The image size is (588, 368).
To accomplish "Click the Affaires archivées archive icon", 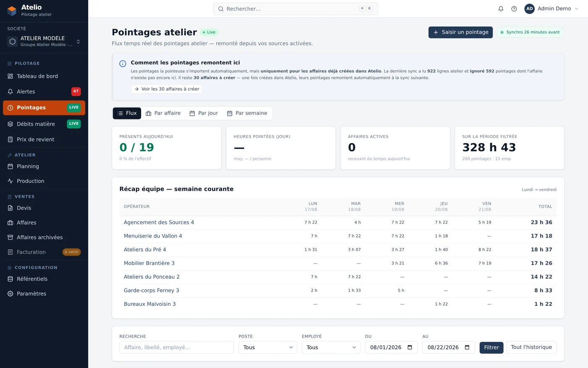I will tap(10, 238).
